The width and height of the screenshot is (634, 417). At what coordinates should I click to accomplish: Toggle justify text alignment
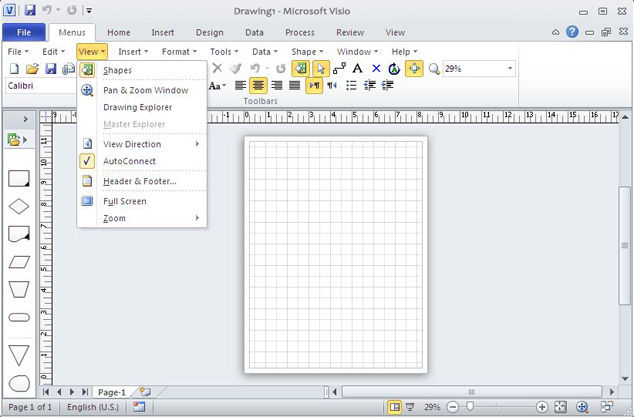[294, 85]
